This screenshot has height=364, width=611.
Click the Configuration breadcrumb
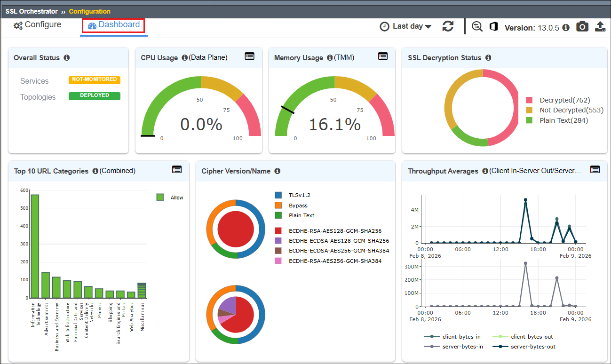(90, 11)
